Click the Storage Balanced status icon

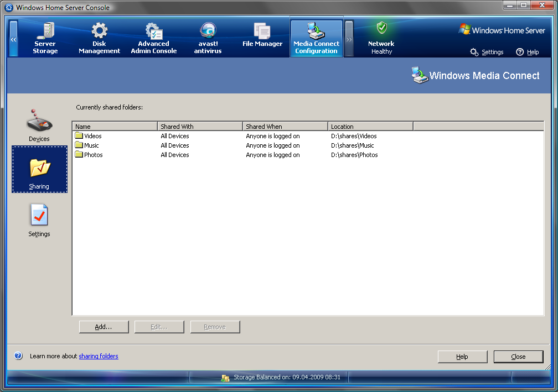[x=225, y=378]
